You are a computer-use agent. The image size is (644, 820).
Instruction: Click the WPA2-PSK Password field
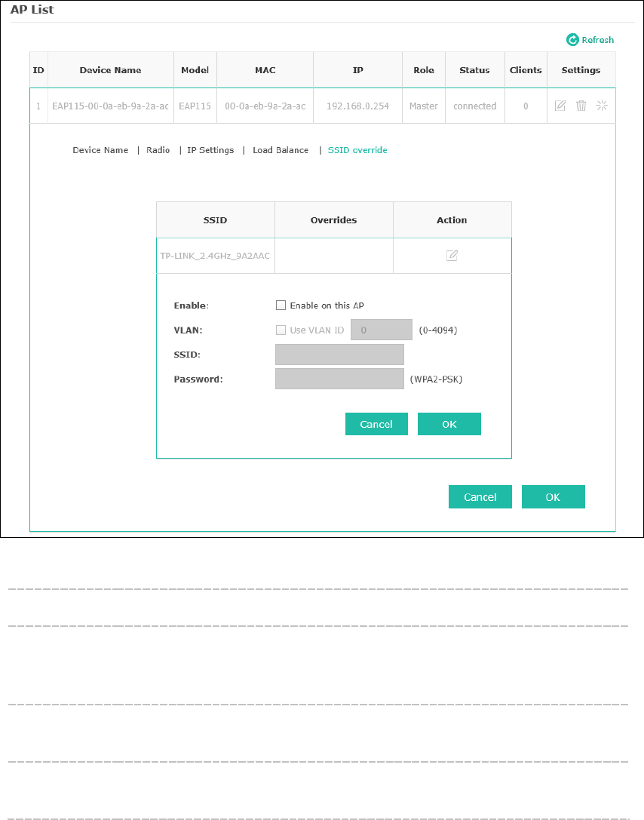click(340, 379)
